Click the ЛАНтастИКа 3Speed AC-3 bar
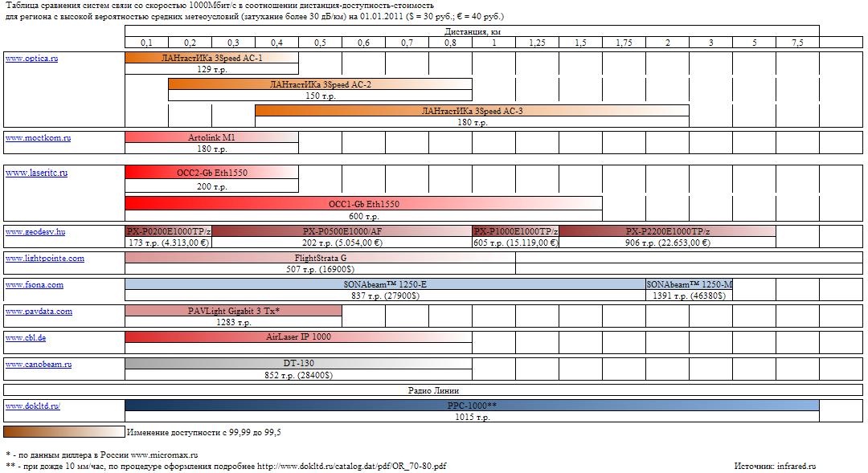 (x=472, y=111)
